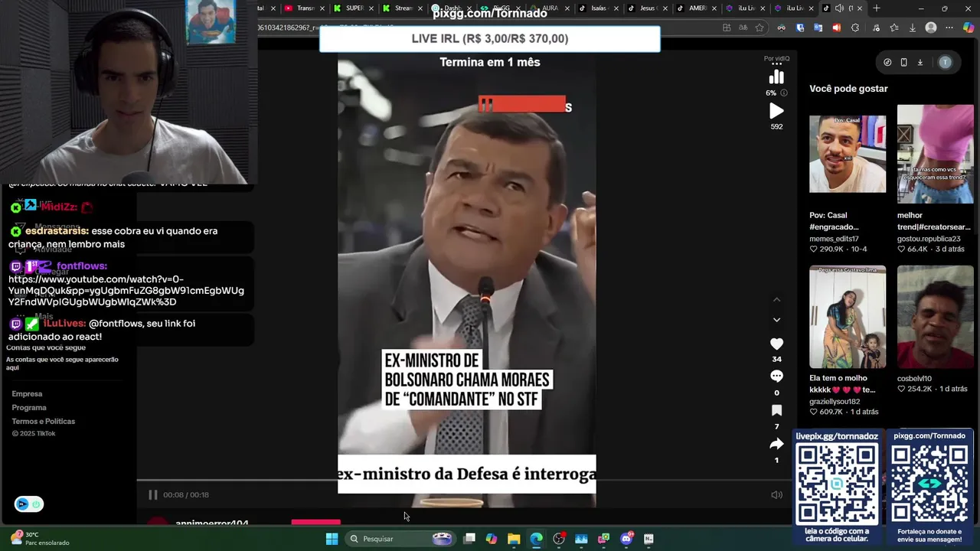The image size is (980, 551).
Task: Add page to favorites star icon
Action: (759, 28)
